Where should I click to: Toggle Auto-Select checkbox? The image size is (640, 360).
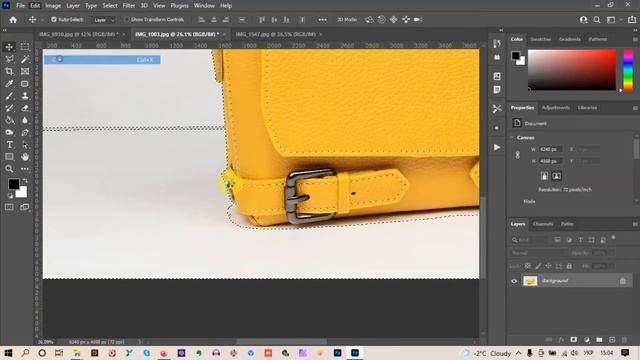point(53,20)
